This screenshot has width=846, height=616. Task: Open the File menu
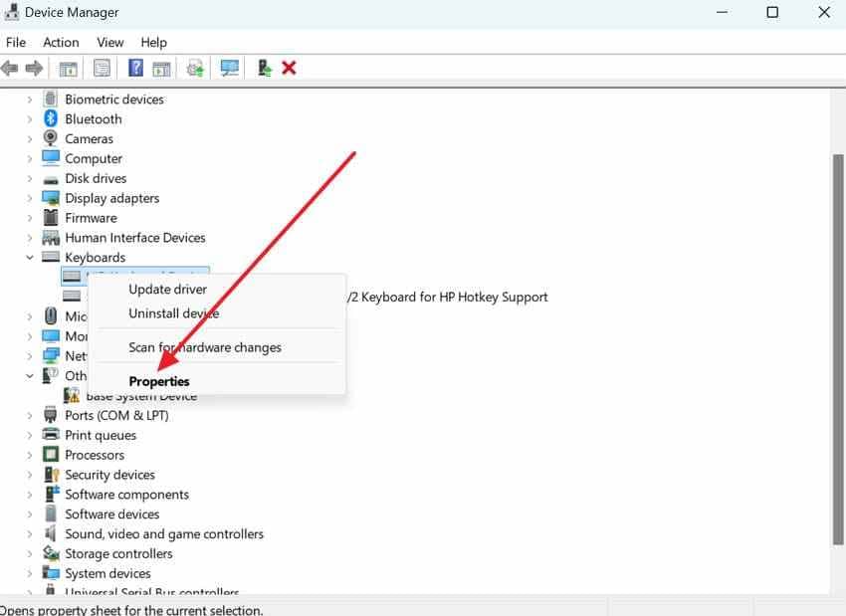(x=16, y=42)
